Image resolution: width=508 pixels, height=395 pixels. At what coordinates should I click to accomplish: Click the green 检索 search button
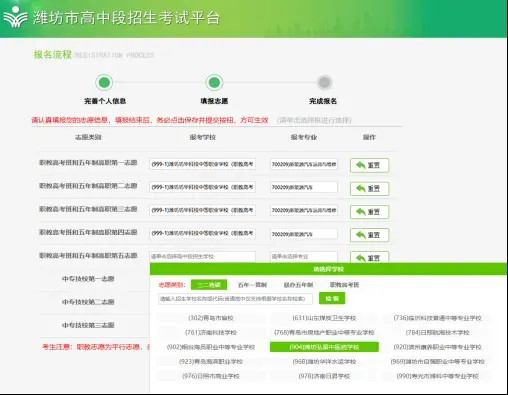click(x=332, y=298)
